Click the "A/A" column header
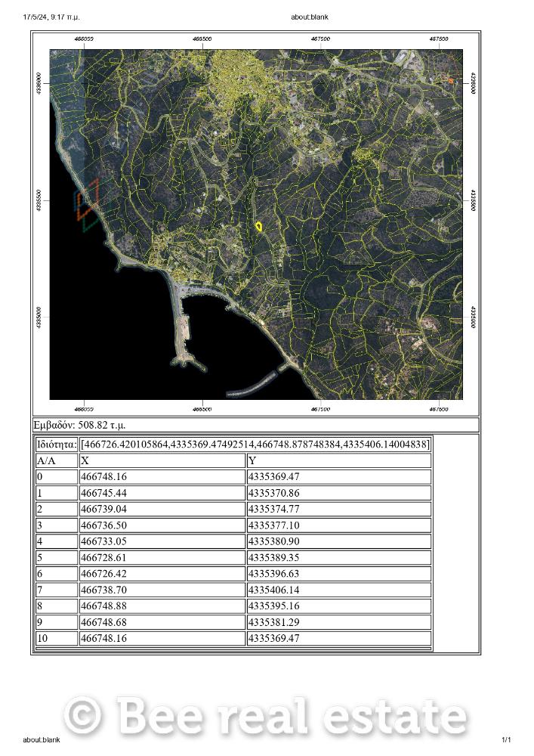The height and width of the screenshot is (756, 534). pos(57,460)
